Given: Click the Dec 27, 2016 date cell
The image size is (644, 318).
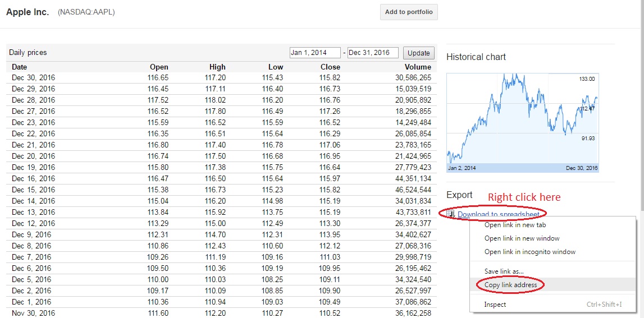Looking at the screenshot, I should click(33, 111).
